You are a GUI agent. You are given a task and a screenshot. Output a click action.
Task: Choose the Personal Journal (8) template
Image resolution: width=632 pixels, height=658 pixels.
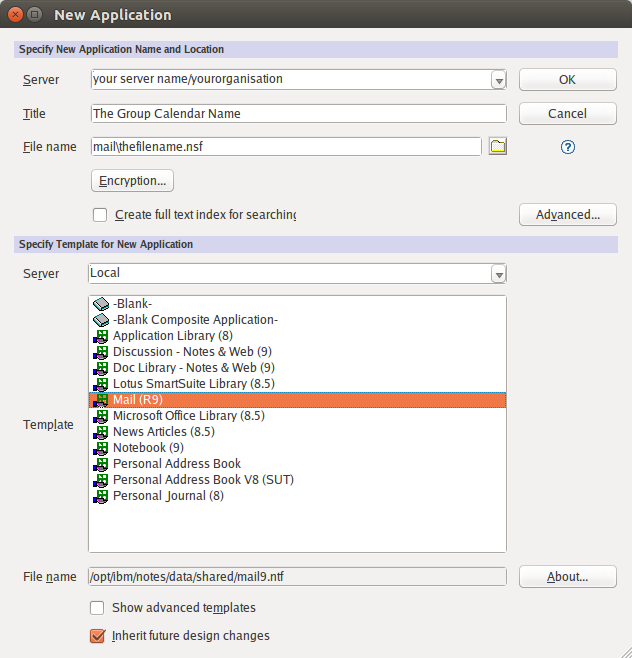[x=168, y=496]
